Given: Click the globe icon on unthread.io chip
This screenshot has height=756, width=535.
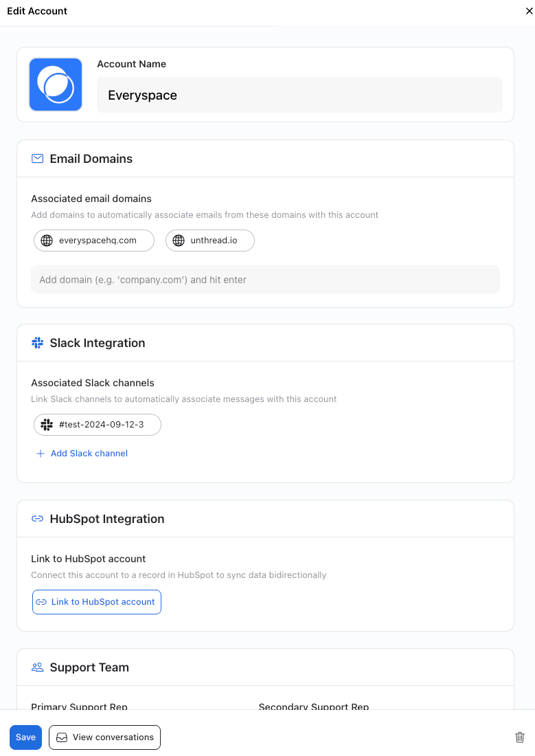Looking at the screenshot, I should [179, 241].
